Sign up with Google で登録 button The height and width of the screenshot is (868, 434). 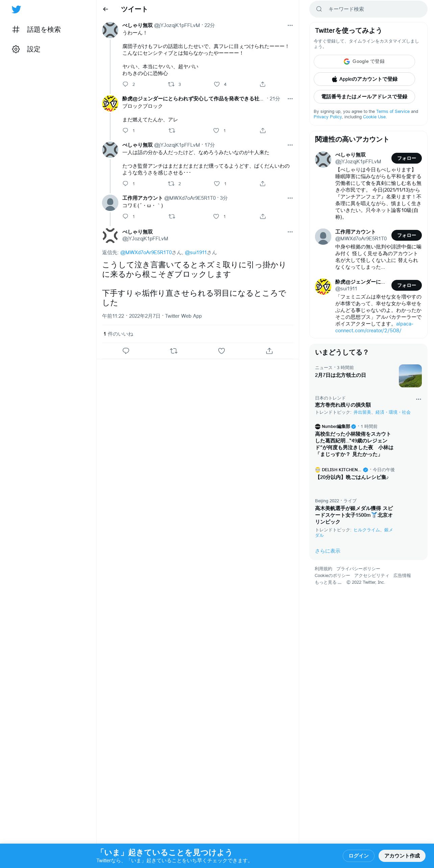tap(364, 62)
